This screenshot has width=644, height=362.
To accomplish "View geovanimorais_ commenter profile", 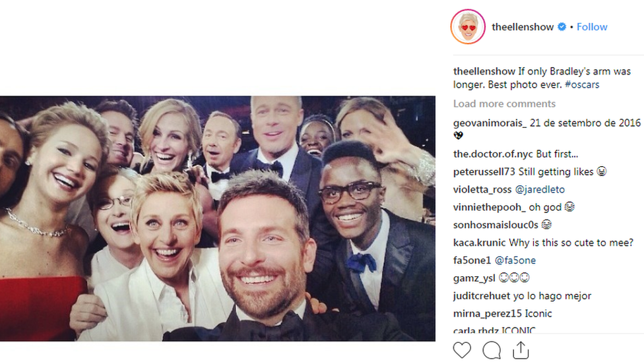I will pos(490,123).
